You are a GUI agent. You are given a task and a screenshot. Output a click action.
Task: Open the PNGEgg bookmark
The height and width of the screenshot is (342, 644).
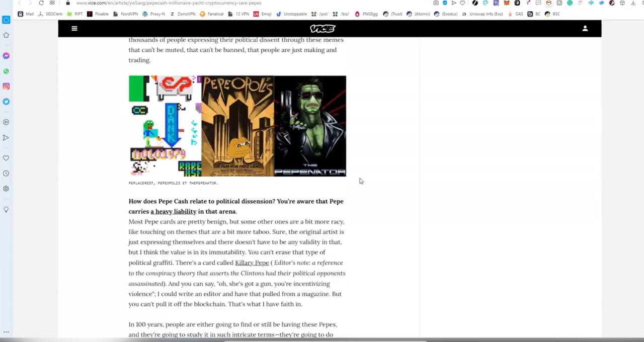pyautogui.click(x=366, y=14)
